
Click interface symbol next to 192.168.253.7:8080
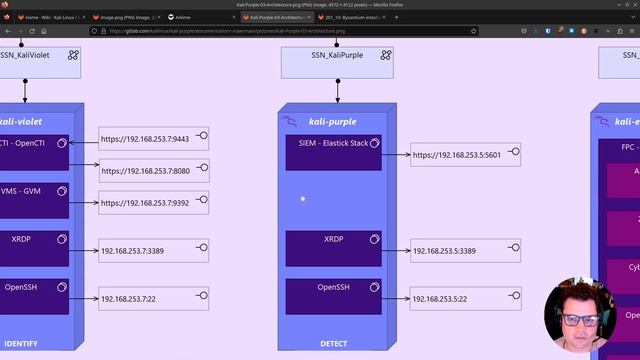[202, 167]
